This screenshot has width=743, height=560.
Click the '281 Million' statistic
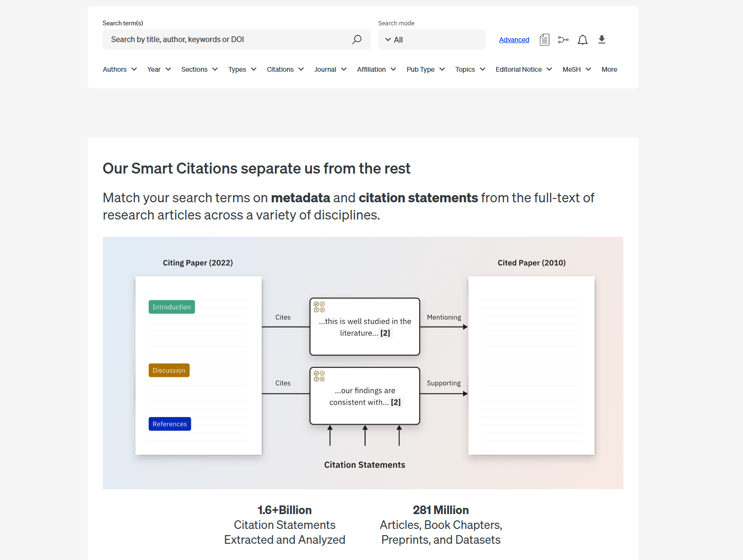[441, 510]
